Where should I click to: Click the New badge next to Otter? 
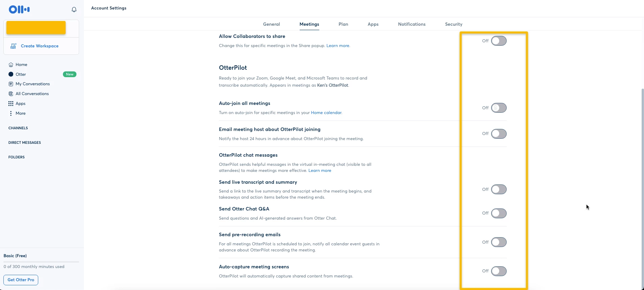70,74
